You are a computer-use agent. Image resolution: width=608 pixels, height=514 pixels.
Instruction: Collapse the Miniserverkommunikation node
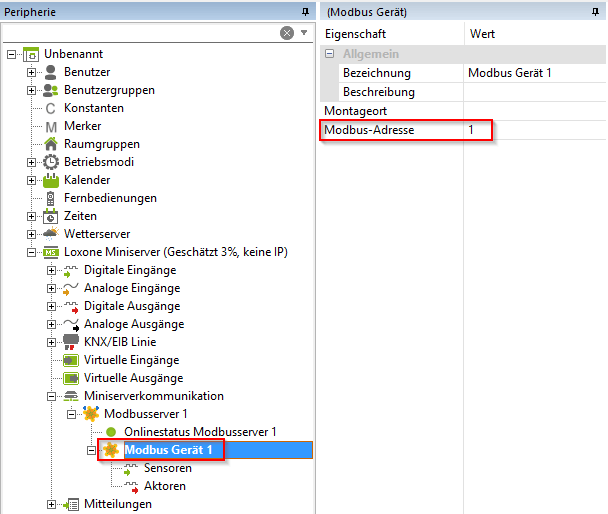tap(51, 396)
